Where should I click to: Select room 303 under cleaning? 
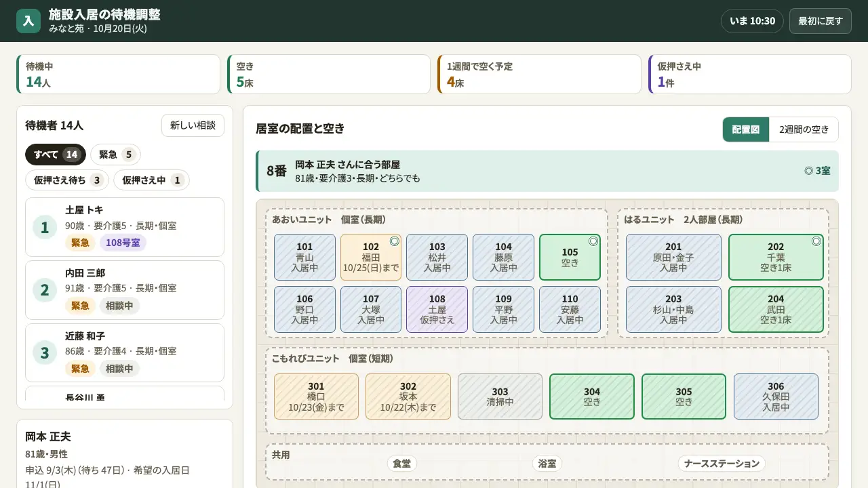pos(500,396)
